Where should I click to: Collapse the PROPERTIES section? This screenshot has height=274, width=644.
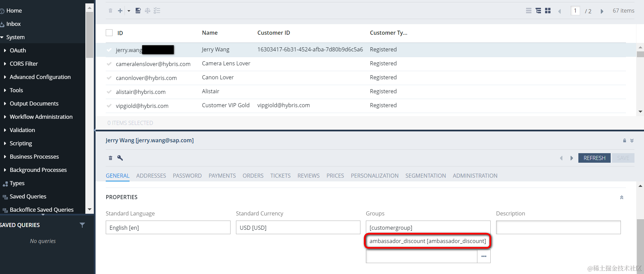pos(622,197)
